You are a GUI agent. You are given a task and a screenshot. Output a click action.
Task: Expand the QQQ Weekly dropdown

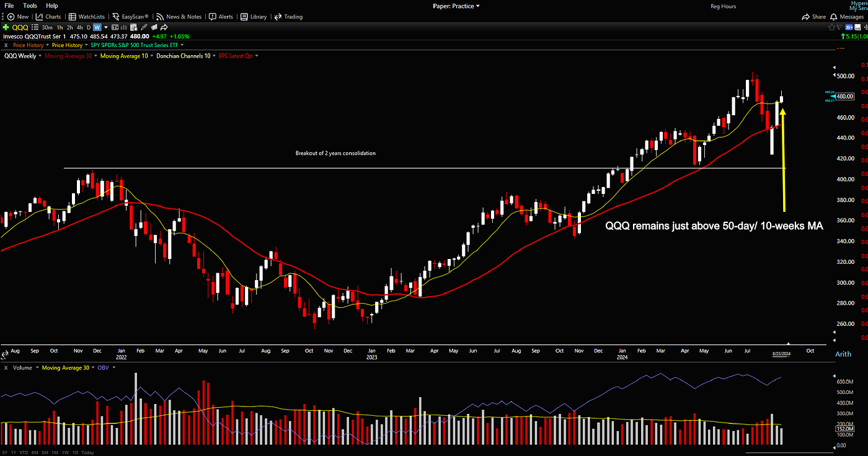point(40,56)
